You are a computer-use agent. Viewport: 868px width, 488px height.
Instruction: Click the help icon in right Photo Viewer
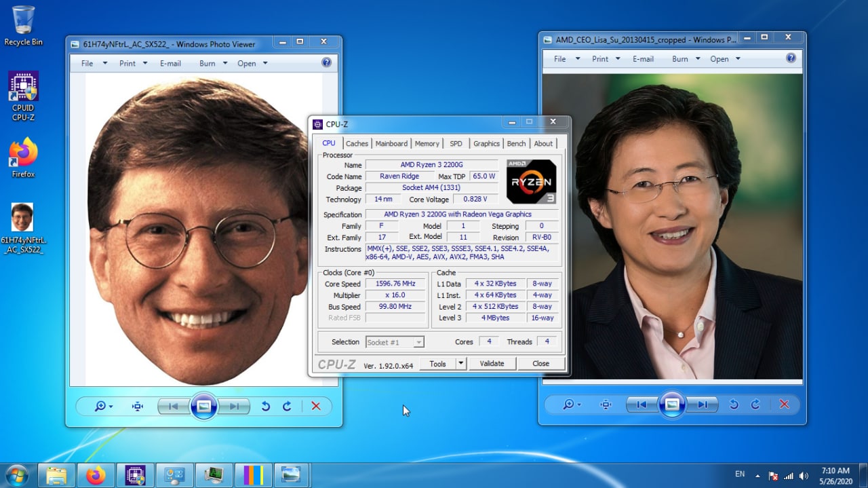[x=791, y=58]
